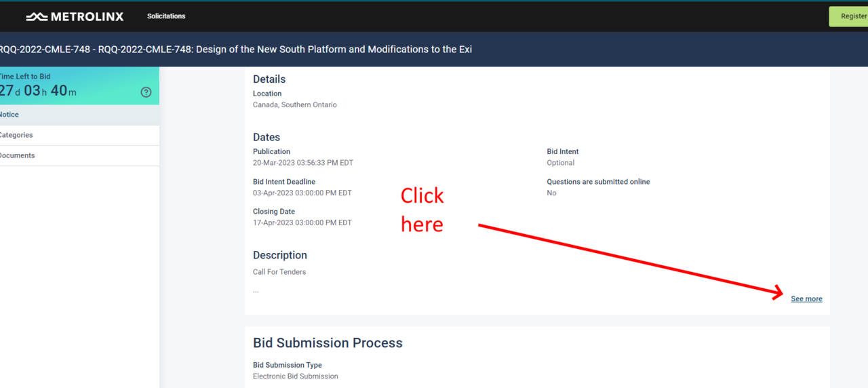The height and width of the screenshot is (388, 868).
Task: Click the Call For Tenders description text
Action: pyautogui.click(x=279, y=272)
